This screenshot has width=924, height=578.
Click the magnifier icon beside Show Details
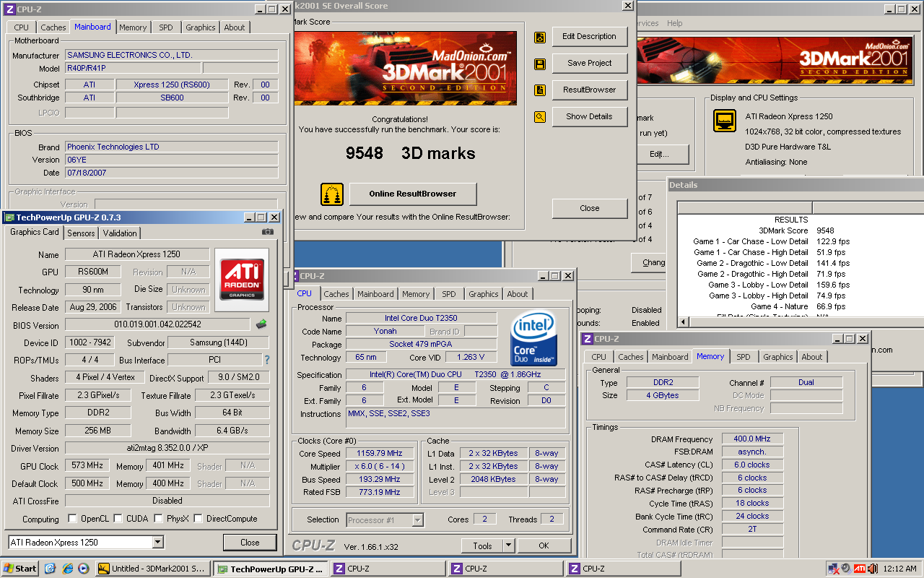(539, 117)
